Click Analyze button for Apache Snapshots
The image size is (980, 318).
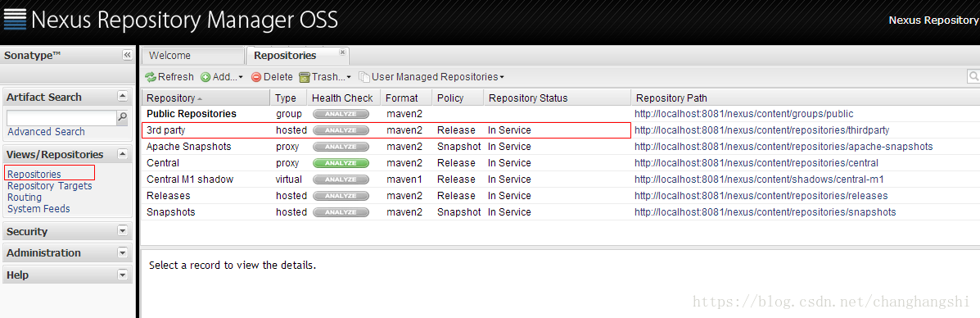click(x=341, y=147)
